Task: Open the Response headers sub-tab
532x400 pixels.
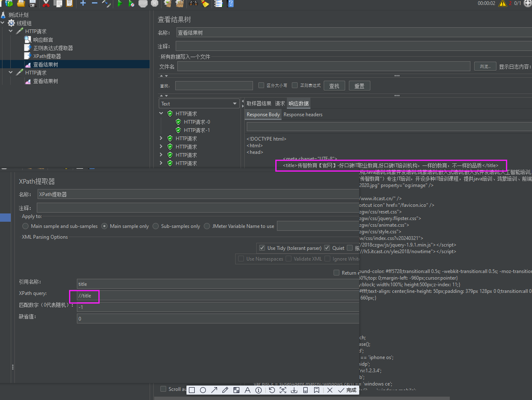Action: pos(303,115)
